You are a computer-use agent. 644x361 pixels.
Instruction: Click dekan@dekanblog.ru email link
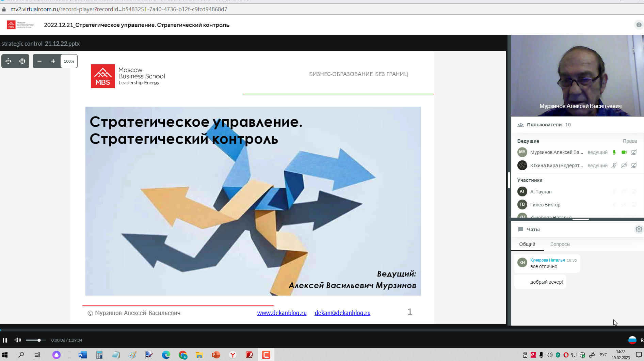pos(342,313)
